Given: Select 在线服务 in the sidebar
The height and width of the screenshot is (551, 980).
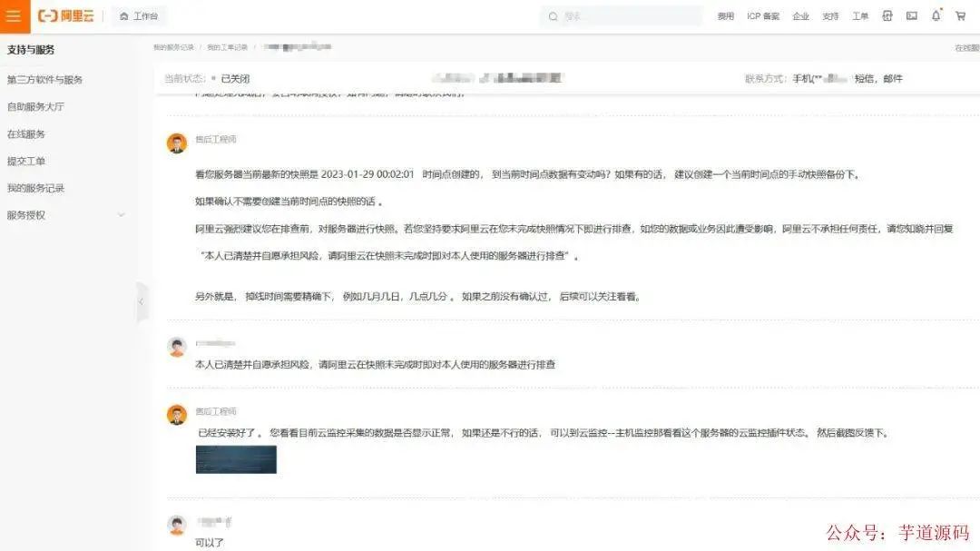Looking at the screenshot, I should (25, 133).
